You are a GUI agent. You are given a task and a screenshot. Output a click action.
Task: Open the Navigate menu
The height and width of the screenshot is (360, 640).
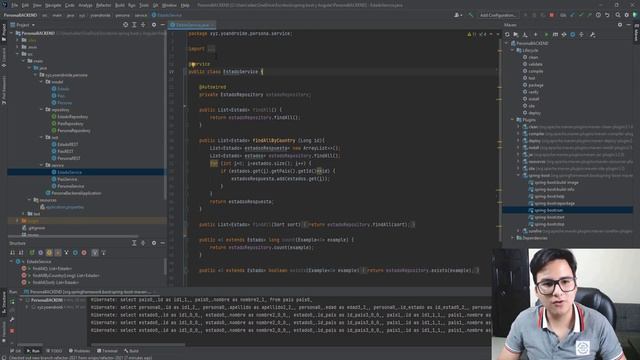(53, 5)
